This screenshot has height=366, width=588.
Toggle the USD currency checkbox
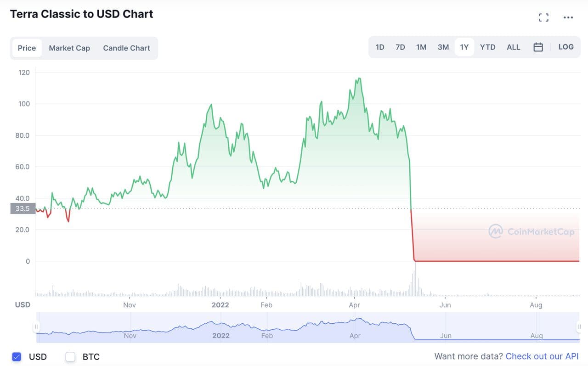[17, 356]
